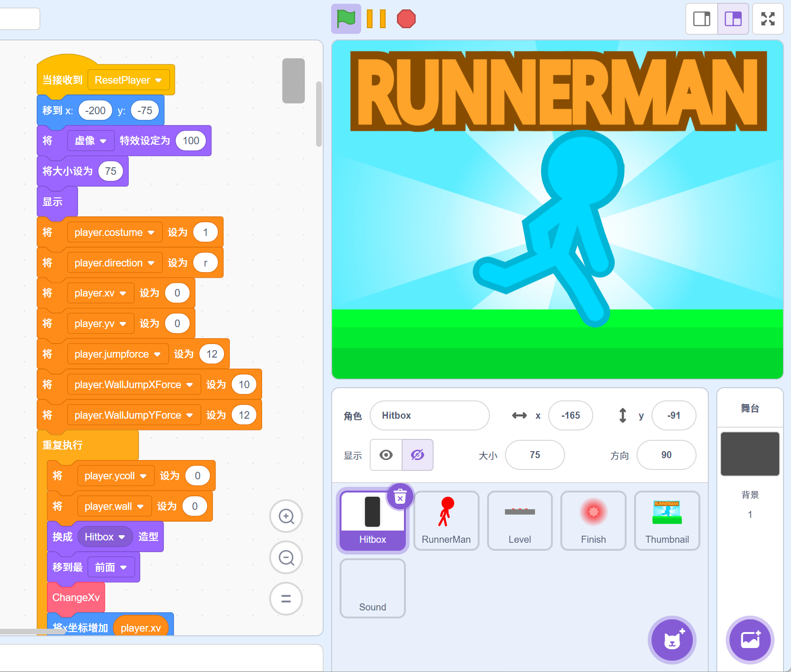Open the ResetPlayer message dropdown
The height and width of the screenshot is (672, 791).
click(158, 80)
